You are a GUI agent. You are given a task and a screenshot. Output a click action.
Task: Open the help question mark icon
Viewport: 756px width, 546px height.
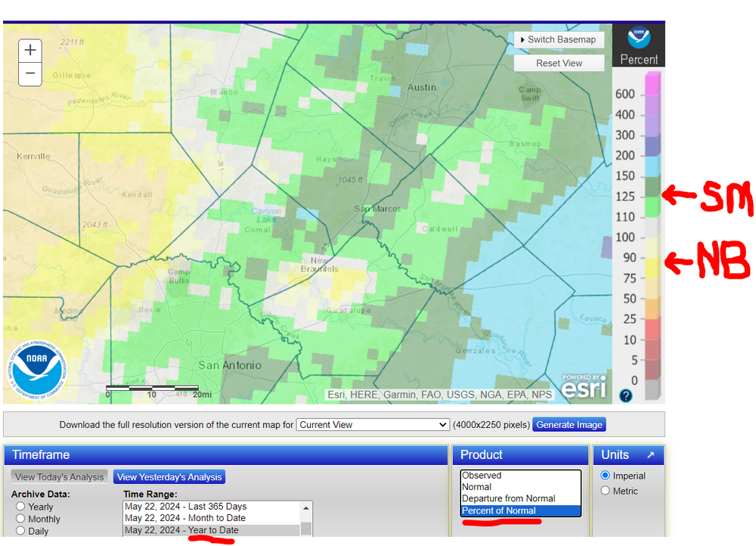[x=626, y=396]
